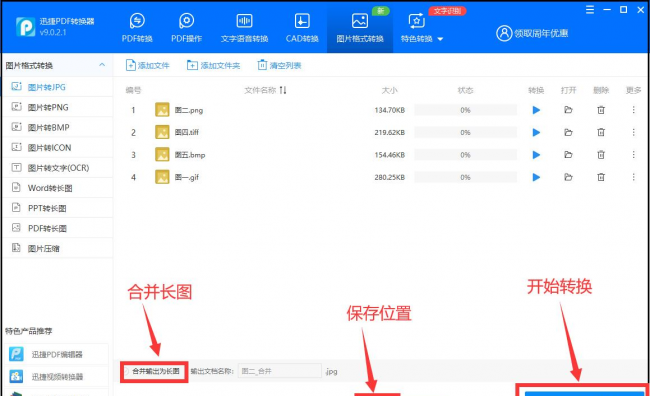
Task: Click 添加文件夹 button
Action: point(213,65)
